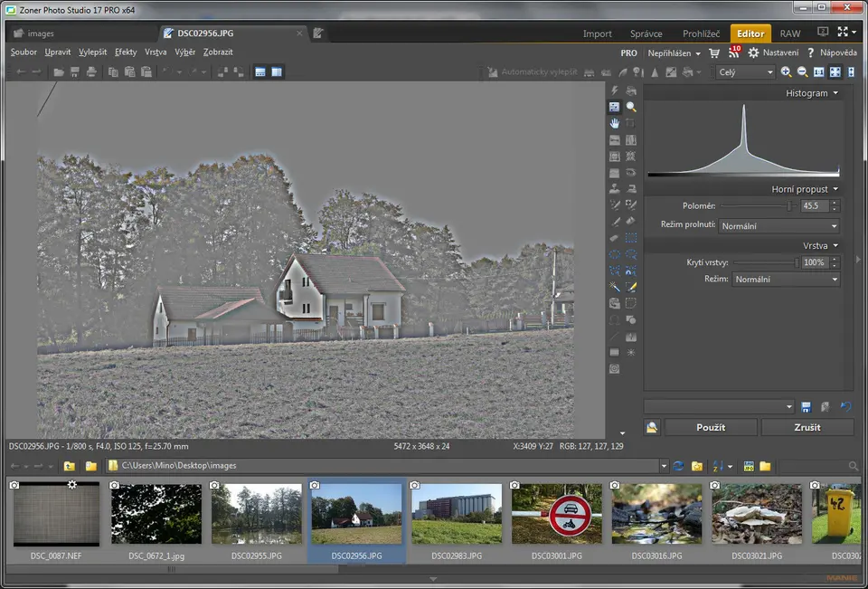The width and height of the screenshot is (868, 589).
Task: Pick the Magic Wand selection tool
Action: click(615, 287)
